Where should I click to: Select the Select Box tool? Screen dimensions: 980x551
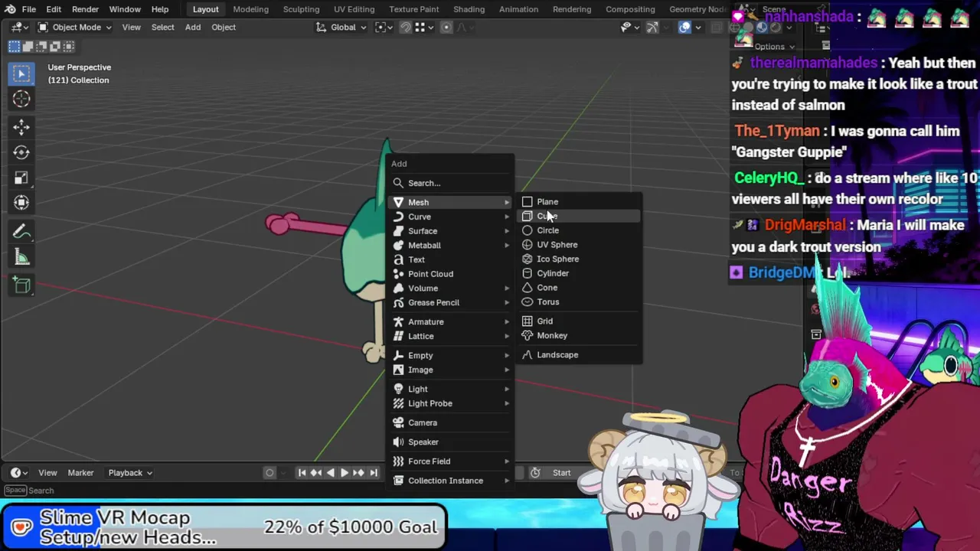click(x=21, y=73)
